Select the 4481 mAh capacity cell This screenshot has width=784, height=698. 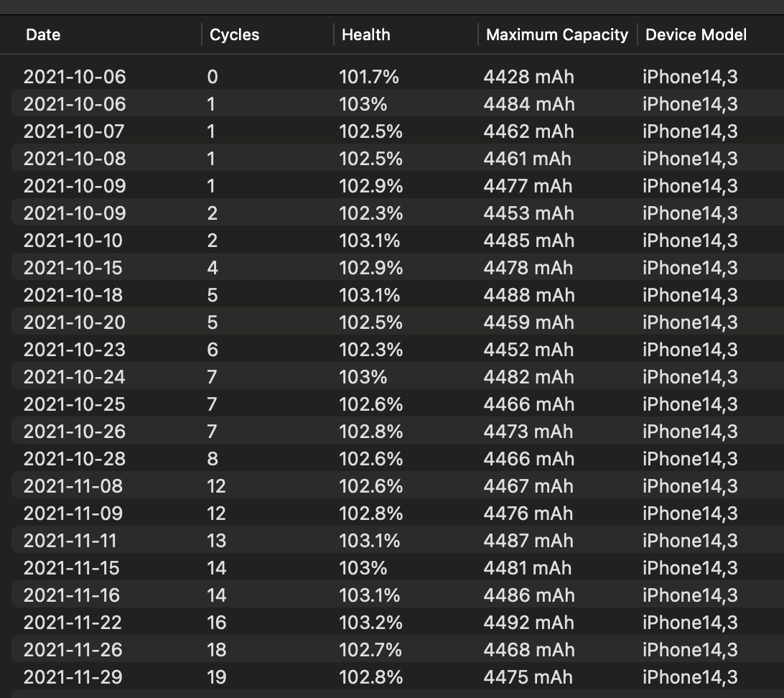pos(527,567)
